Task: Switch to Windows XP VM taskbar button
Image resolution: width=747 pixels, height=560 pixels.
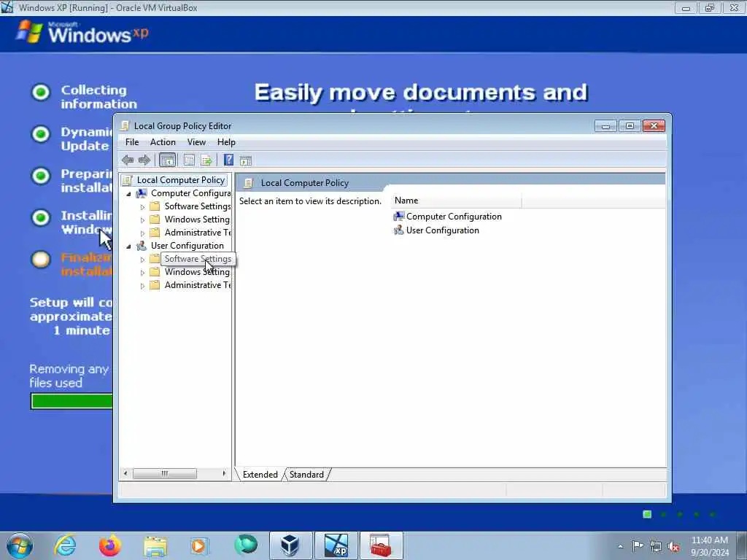Action: point(336,545)
